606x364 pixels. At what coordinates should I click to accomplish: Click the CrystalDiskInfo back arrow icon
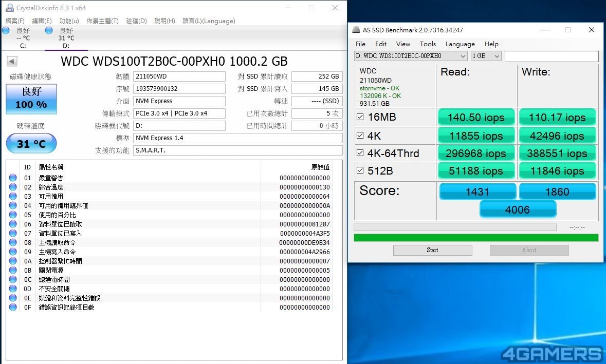click(x=12, y=61)
